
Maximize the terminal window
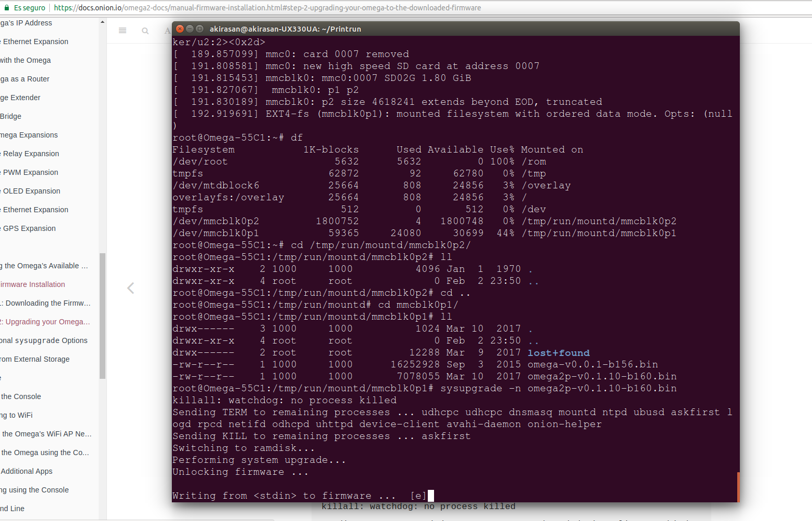[x=199, y=29]
